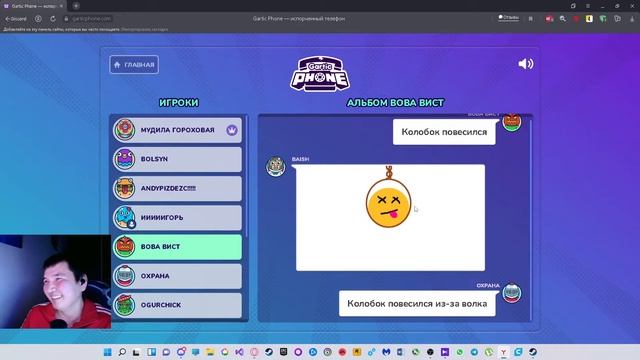This screenshot has width=640, height=360.
Task: Open Epic Games Launcher on the taskbar
Action: [x=284, y=352]
